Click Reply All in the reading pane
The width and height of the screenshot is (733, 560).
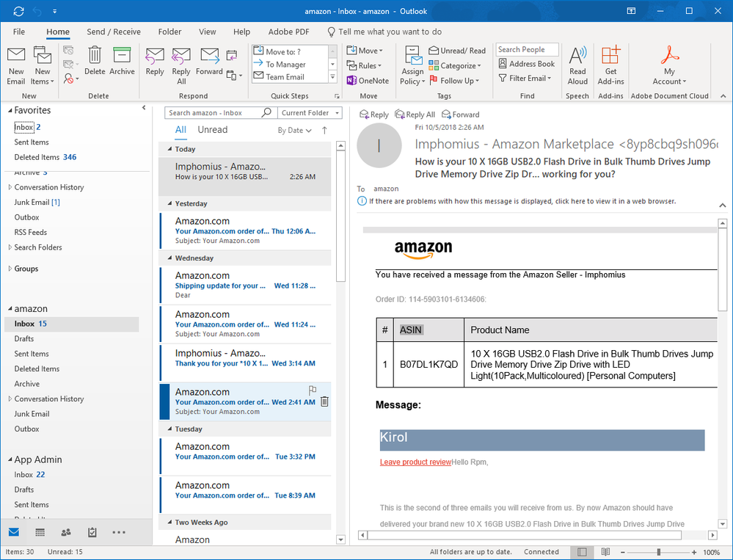coord(415,114)
